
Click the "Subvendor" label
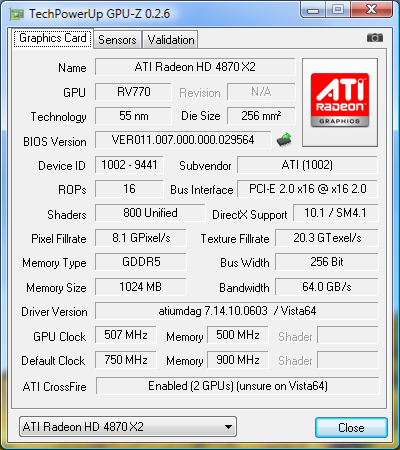pos(205,166)
